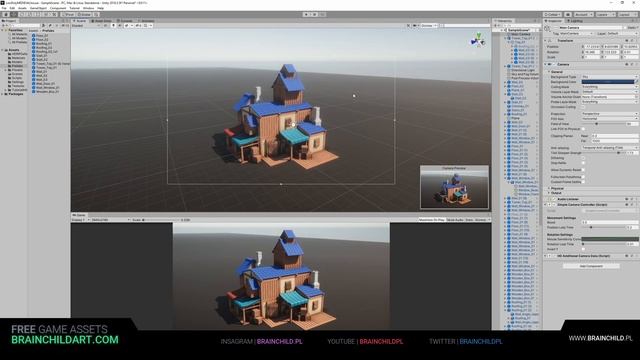Screen dimensions: 640x360
Task: Click the Step button in the top toolbar
Action: pos(322,14)
